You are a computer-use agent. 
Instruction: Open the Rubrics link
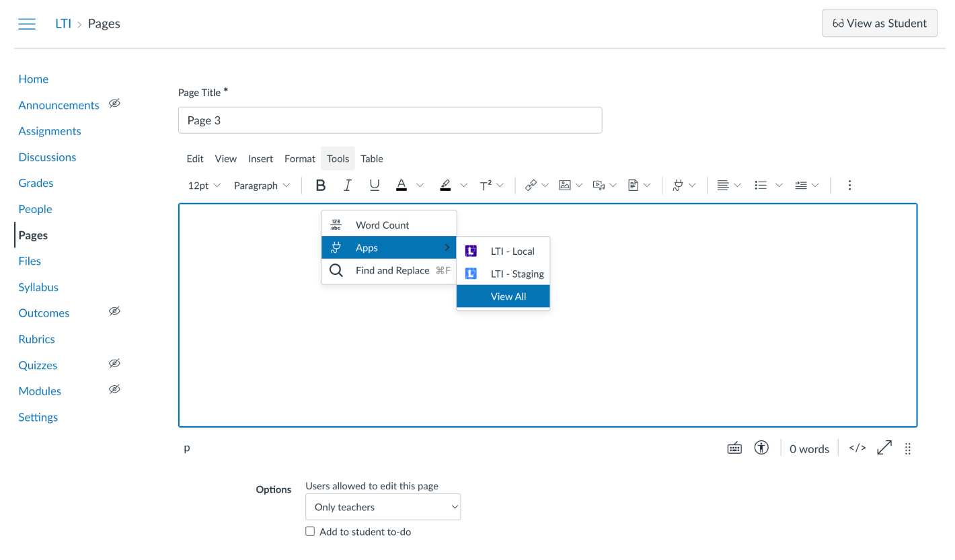click(37, 339)
